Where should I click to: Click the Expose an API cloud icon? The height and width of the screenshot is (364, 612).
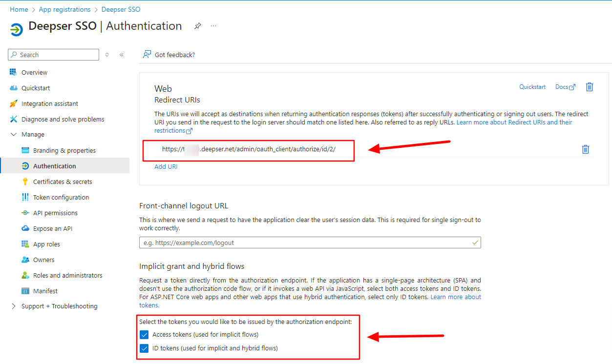point(25,228)
